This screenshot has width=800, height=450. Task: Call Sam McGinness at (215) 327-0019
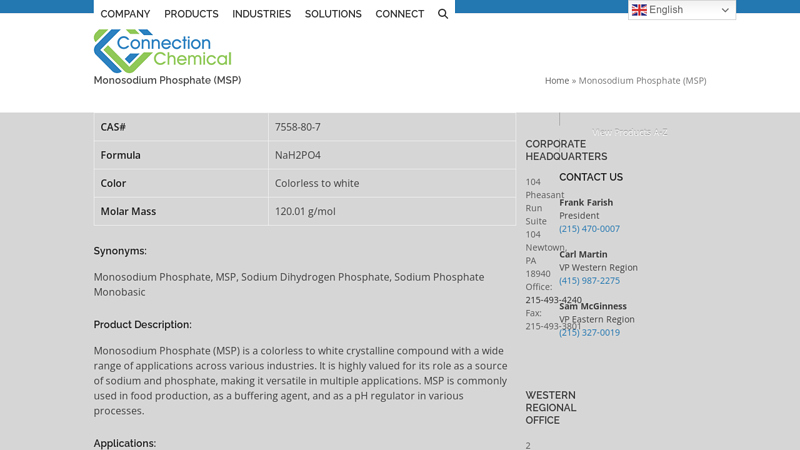point(589,332)
